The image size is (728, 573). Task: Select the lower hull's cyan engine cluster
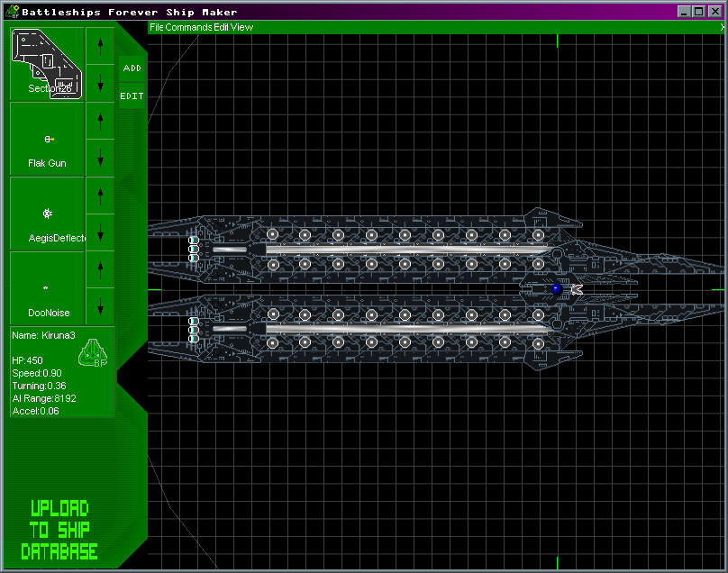click(x=194, y=330)
